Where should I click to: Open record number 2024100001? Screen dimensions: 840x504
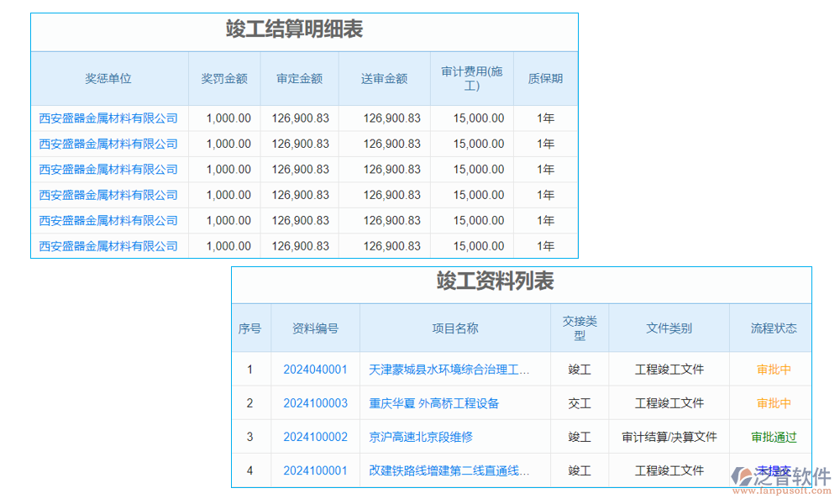coord(315,470)
